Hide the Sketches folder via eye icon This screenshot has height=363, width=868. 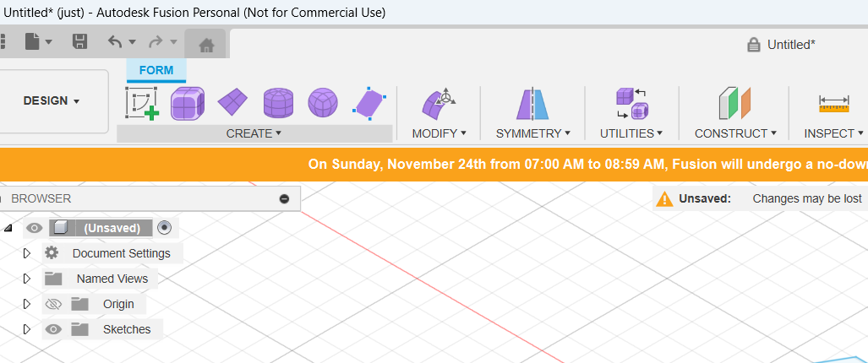click(54, 329)
